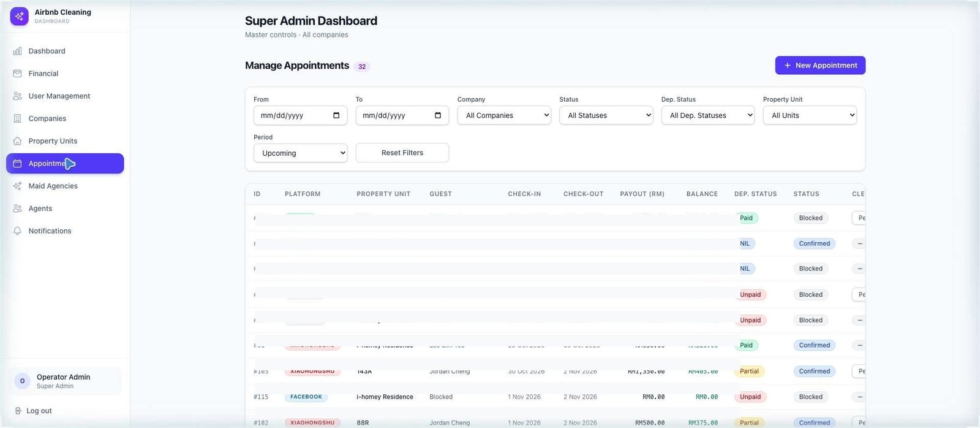Open Property Units via house icon

(x=17, y=141)
